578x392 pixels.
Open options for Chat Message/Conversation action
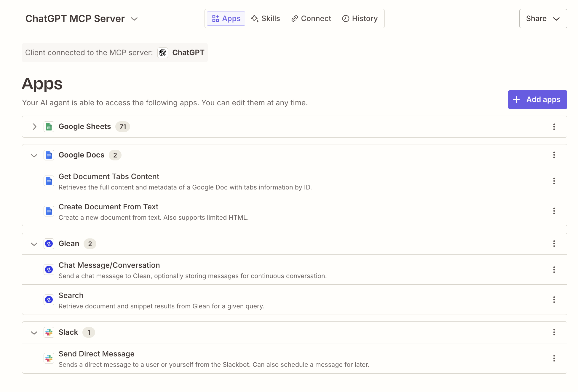554,270
